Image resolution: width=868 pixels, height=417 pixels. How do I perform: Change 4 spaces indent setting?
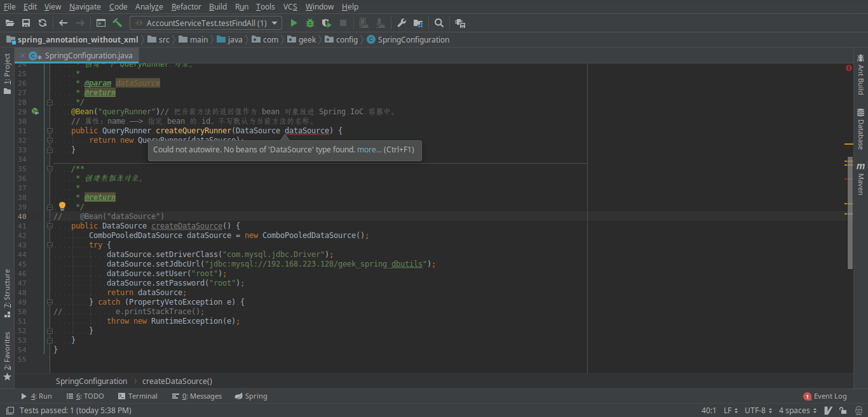click(798, 411)
